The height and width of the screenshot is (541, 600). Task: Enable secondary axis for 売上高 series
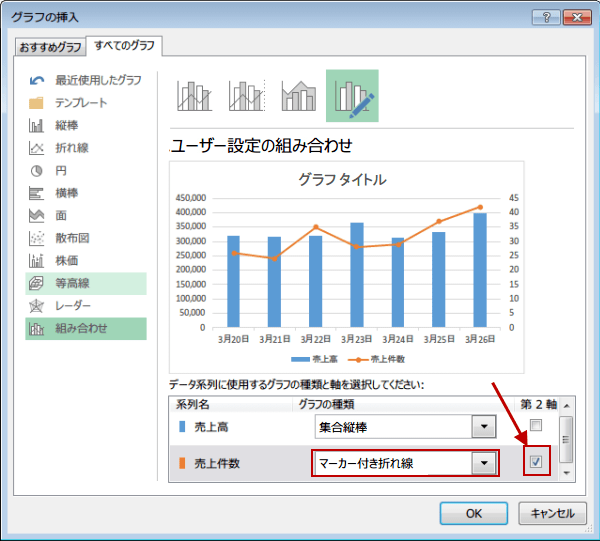click(536, 425)
